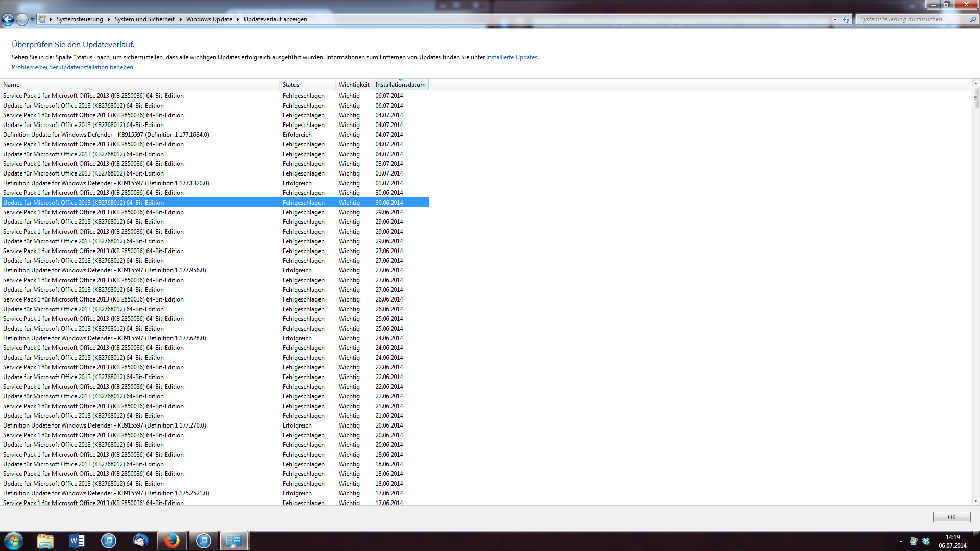Image resolution: width=980 pixels, height=551 pixels.
Task: Click the refresh icon next to the address bar
Action: click(846, 19)
